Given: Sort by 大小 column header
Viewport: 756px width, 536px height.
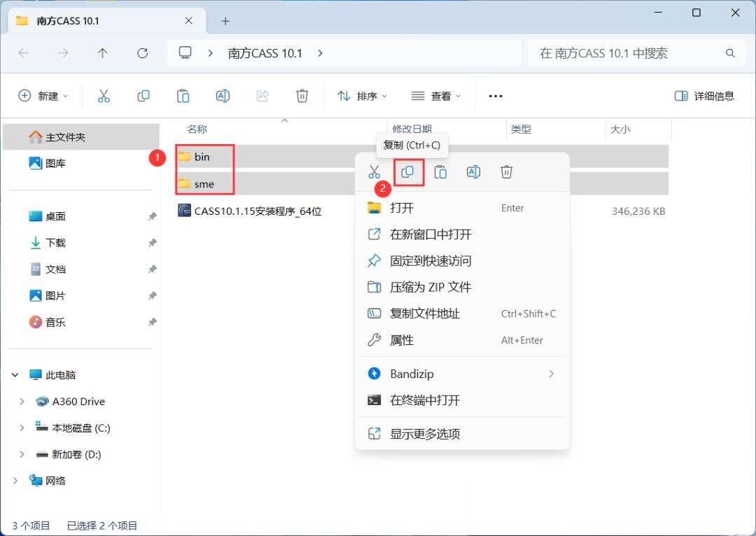Looking at the screenshot, I should tap(620, 129).
